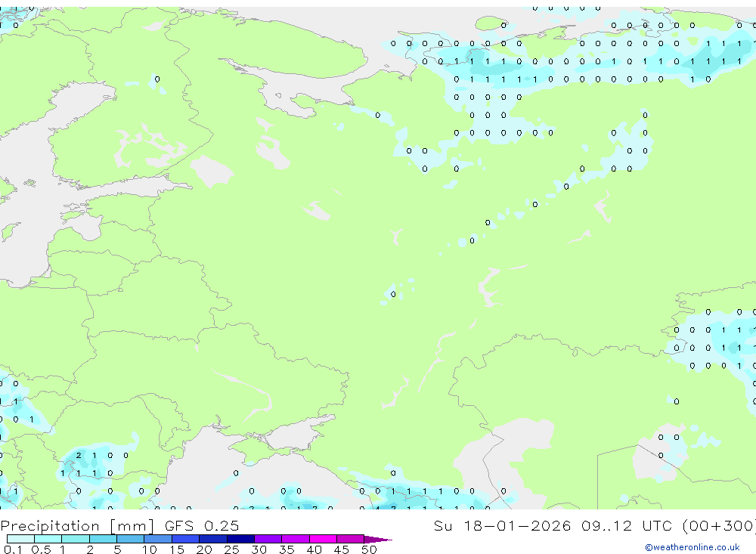Screen dimensions: 756x554
Task: Pick the 30–35 mm violet legend box
Action: pyautogui.click(x=268, y=539)
